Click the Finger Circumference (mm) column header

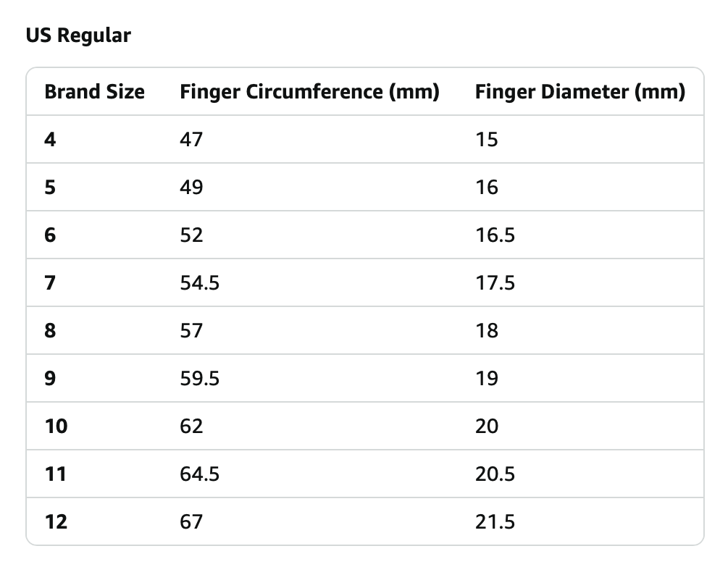point(309,92)
